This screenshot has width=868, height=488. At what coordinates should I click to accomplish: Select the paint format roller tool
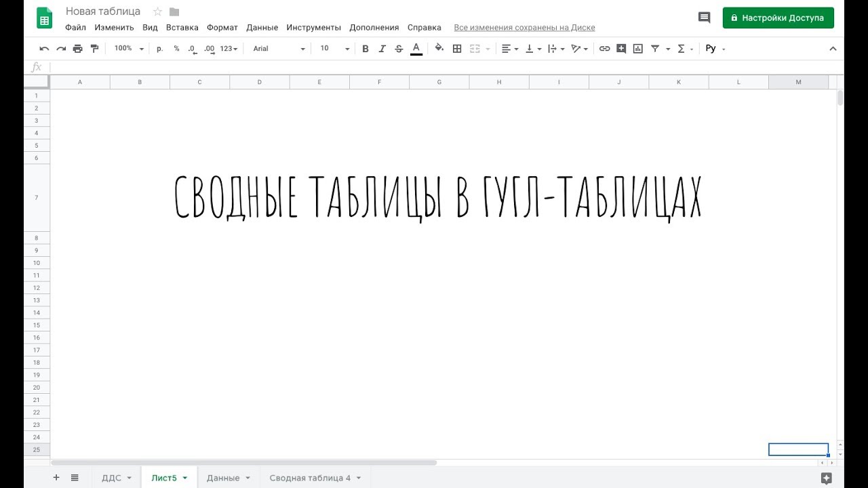click(x=94, y=49)
